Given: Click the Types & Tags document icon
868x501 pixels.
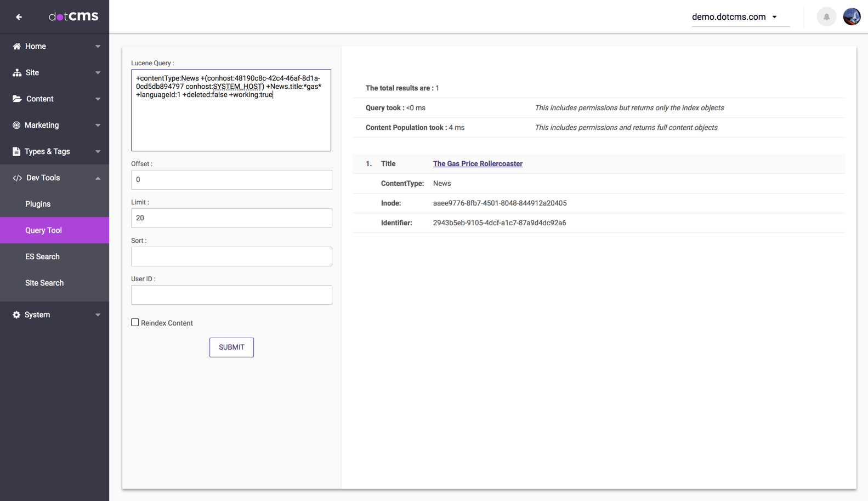Looking at the screenshot, I should [x=16, y=152].
